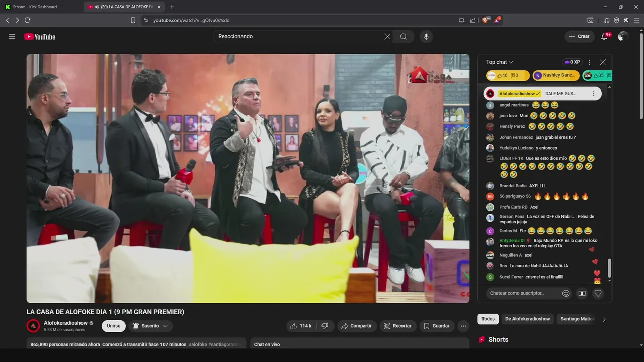This screenshot has width=644, height=362.
Task: Select the Santiago Matías filter chip
Action: [x=577, y=319]
